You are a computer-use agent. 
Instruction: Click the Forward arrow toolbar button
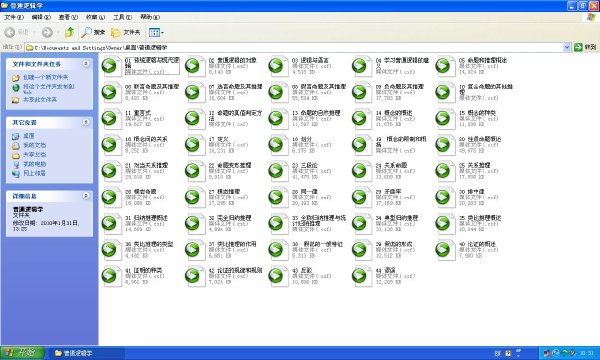[47, 33]
